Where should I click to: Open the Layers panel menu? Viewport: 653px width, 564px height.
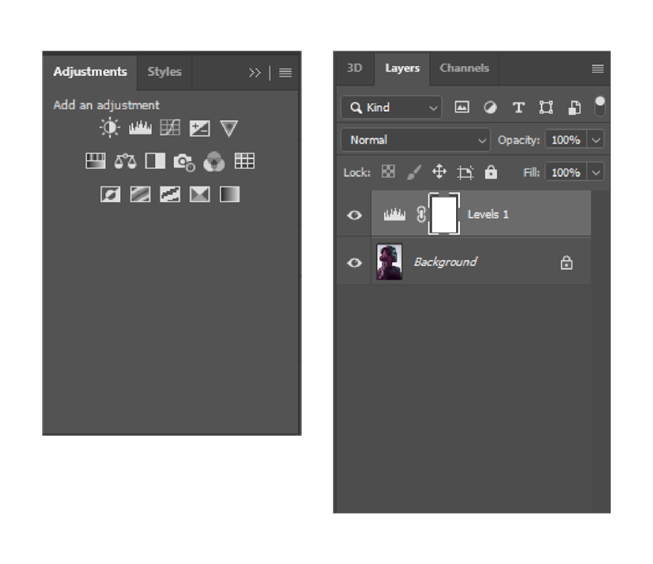coord(598,69)
